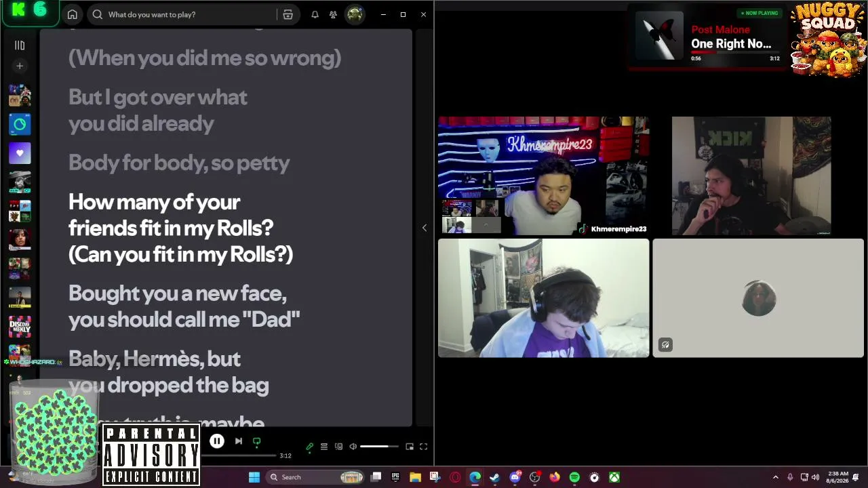Switch to Spotify via taskbar icon
This screenshot has width=868, height=488.
tap(574, 477)
